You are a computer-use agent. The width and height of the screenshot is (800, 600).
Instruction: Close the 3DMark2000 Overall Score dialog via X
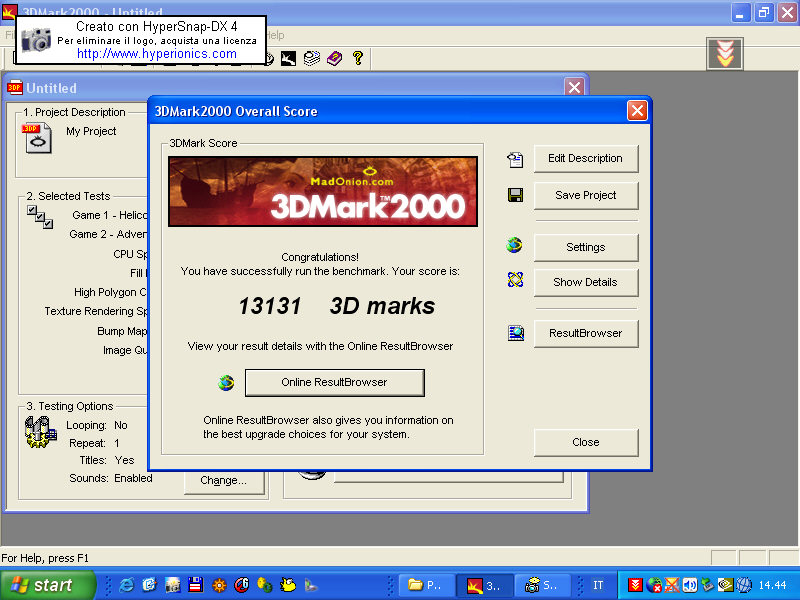[637, 111]
